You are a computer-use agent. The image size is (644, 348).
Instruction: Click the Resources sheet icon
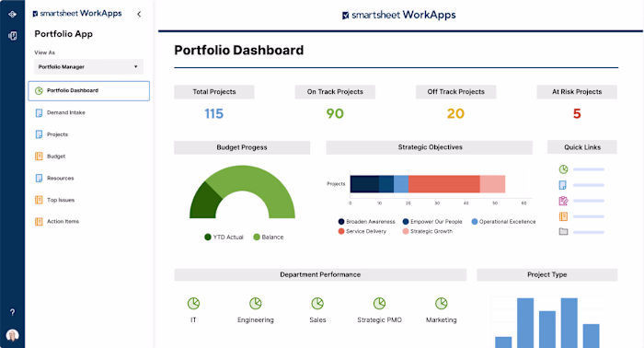tap(39, 178)
